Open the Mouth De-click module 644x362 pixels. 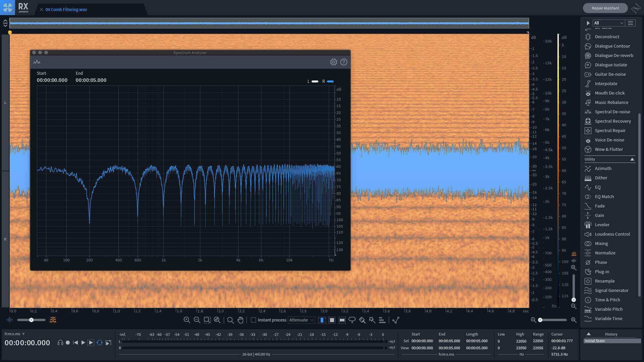pyautogui.click(x=609, y=93)
